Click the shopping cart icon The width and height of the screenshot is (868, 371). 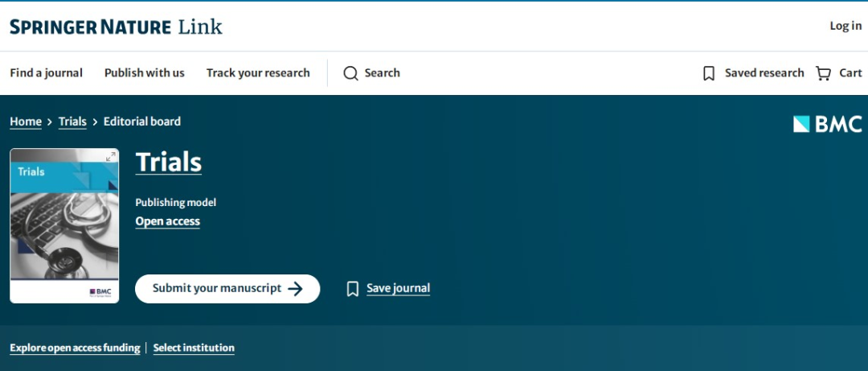pyautogui.click(x=823, y=73)
